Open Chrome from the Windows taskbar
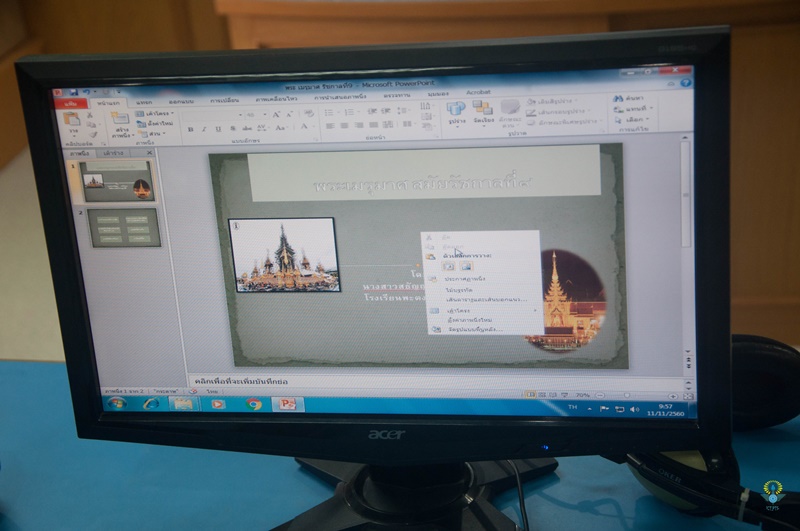The height and width of the screenshot is (531, 800). [254, 405]
